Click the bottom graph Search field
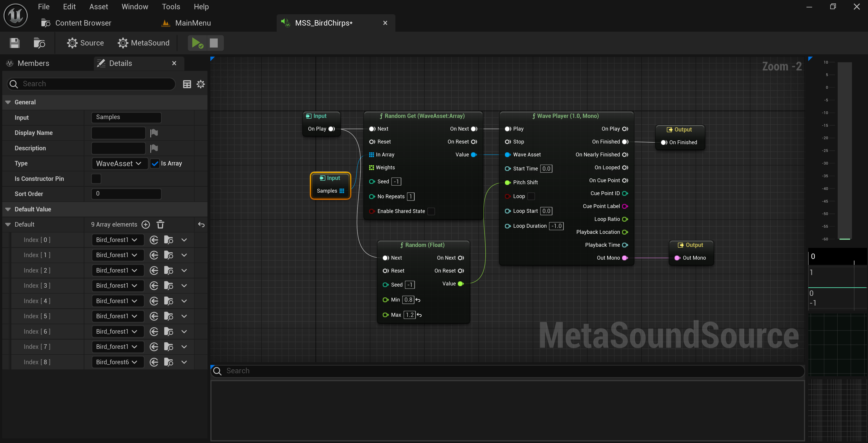Screen dimensions: 868x443 click(507, 371)
